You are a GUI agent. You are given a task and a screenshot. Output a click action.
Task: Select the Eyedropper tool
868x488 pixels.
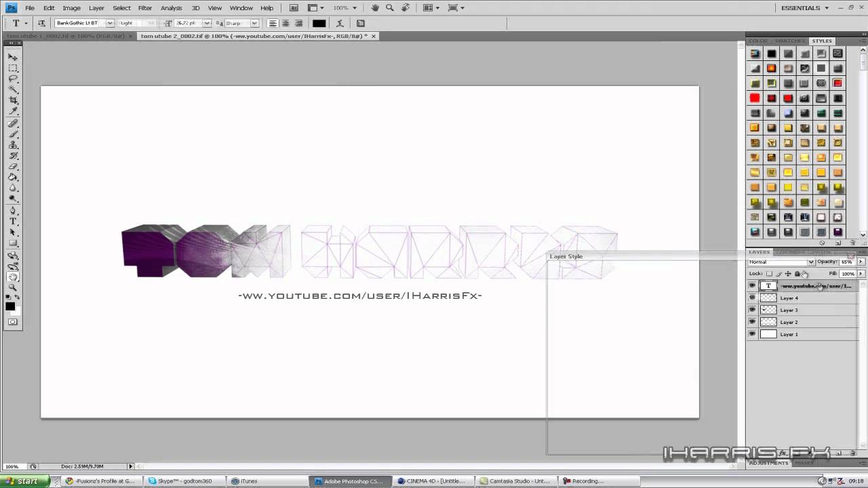[x=13, y=111]
